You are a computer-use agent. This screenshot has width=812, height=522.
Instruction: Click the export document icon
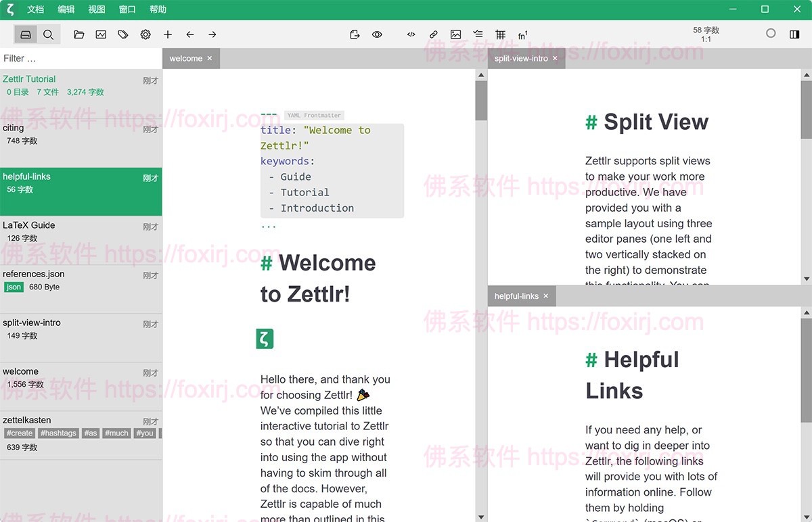(x=355, y=34)
